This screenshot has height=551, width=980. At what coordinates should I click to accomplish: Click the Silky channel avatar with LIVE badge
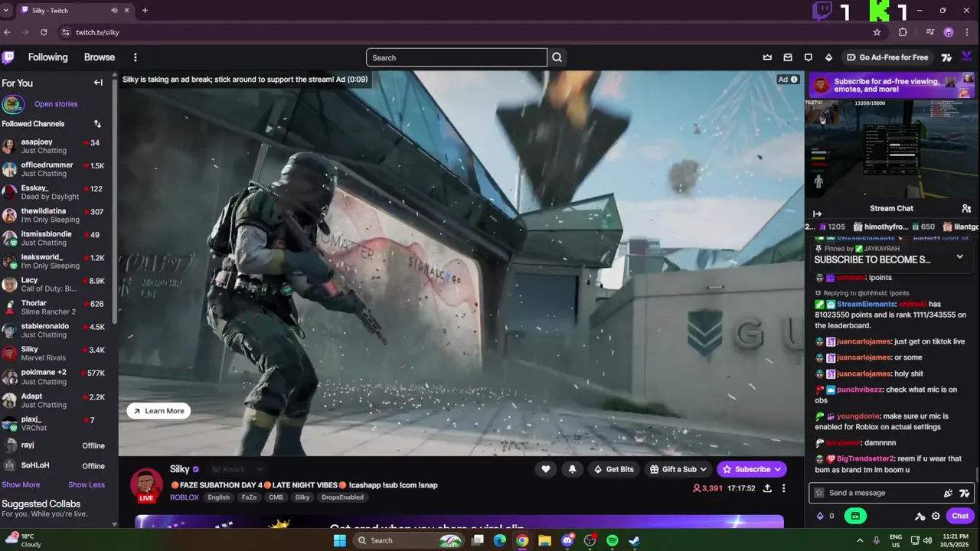click(x=146, y=485)
